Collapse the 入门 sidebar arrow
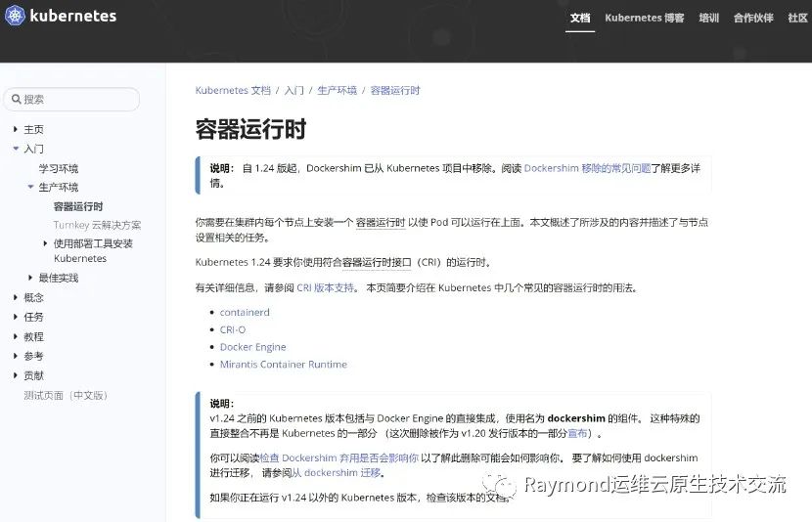812x522 pixels. click(x=16, y=149)
